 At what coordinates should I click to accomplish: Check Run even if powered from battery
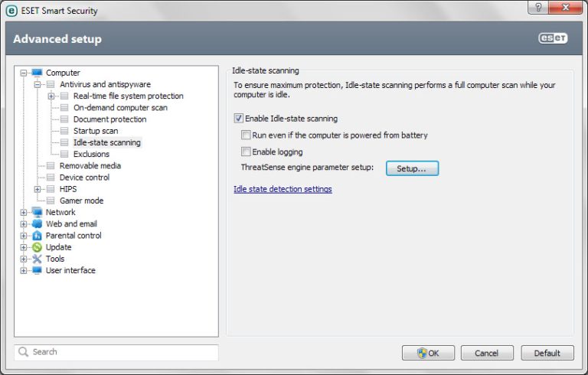click(246, 135)
